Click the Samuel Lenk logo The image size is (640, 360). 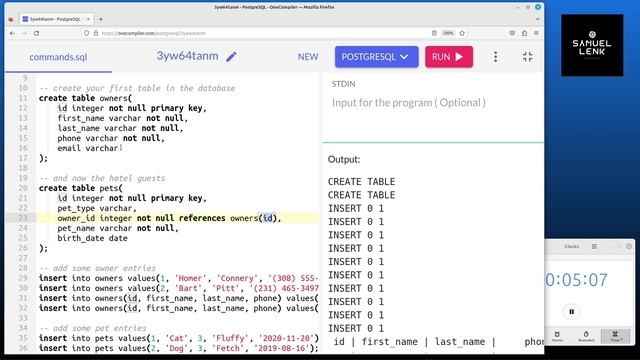coord(592,45)
